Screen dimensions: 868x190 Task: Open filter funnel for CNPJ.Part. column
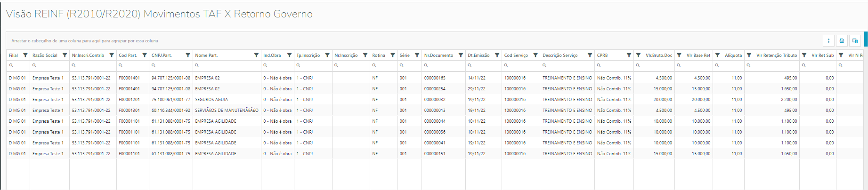click(x=187, y=55)
